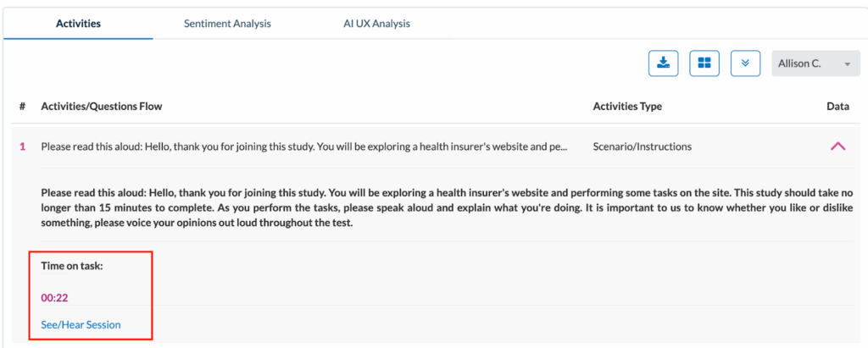Image resolution: width=868 pixels, height=348 pixels.
Task: Switch to grid view layout icon
Action: click(x=704, y=64)
